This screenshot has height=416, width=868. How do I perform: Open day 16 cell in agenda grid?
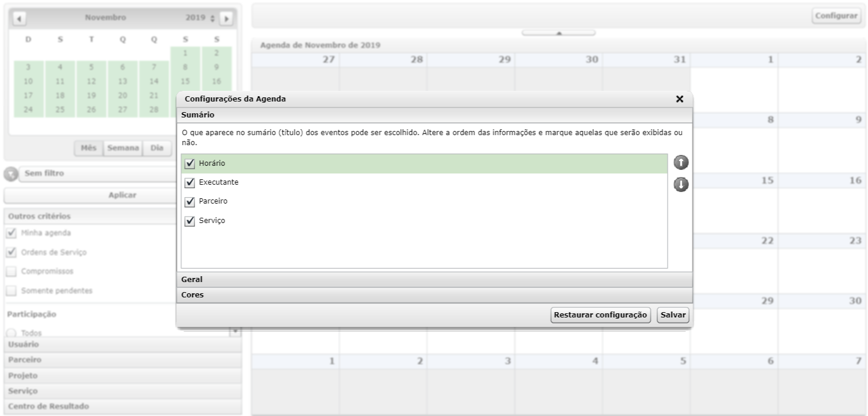click(821, 204)
